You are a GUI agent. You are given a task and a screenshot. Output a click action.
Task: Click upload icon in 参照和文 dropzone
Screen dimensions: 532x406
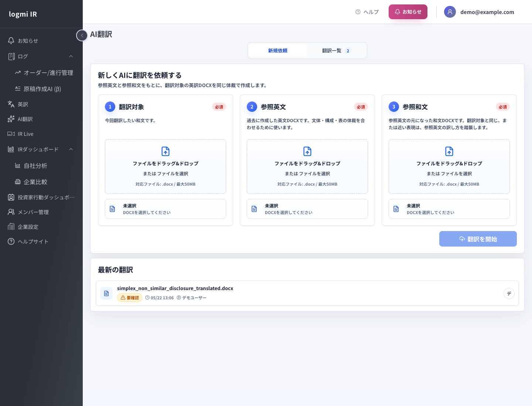449,151
